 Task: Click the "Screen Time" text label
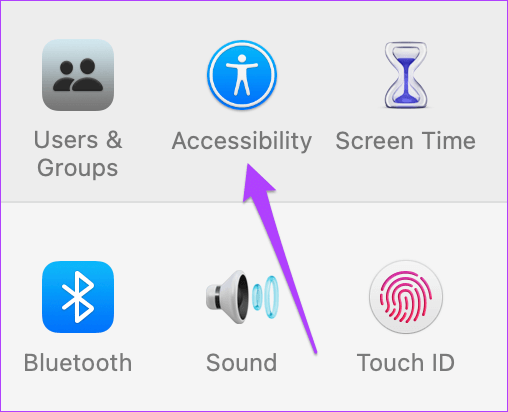[406, 141]
